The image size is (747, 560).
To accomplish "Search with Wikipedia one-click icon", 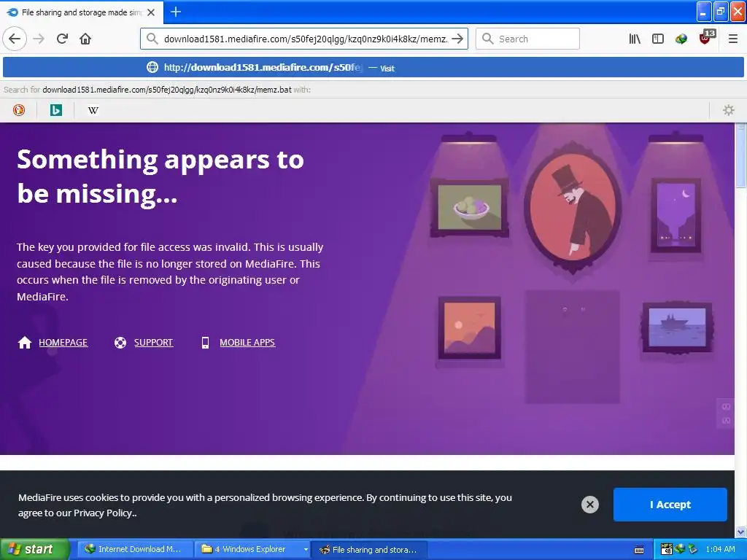I will pos(93,111).
